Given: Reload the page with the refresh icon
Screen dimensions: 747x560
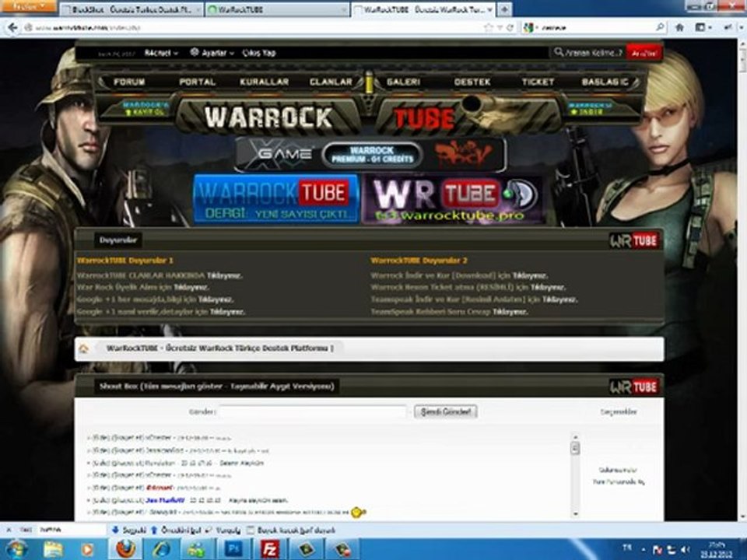Looking at the screenshot, I should click(510, 28).
